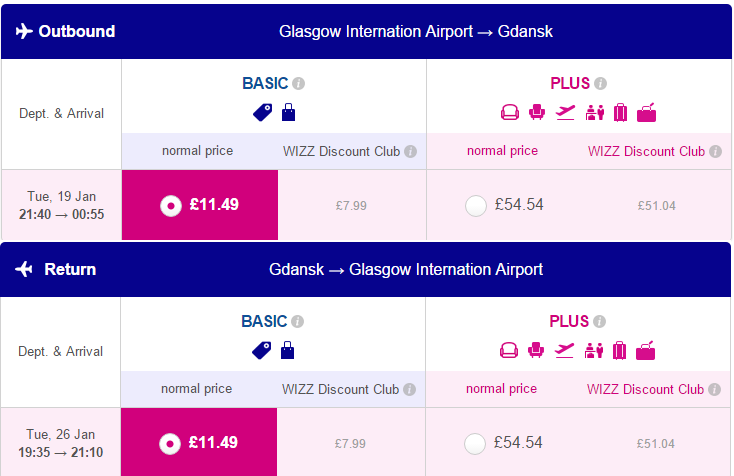Screen dimensions: 734x476
Task: Click the Return BASIC info icon
Action: [x=298, y=322]
